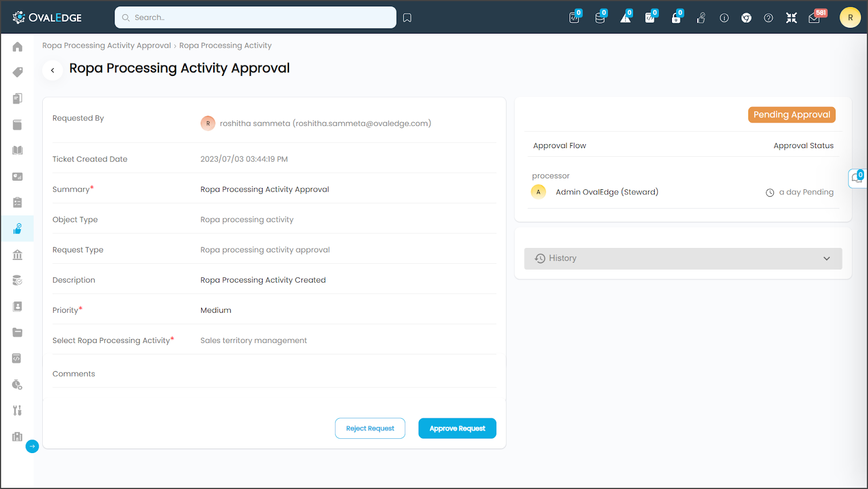The width and height of the screenshot is (868, 489).
Task: Go to Ropa Processing Activity Approval breadcrumb
Action: pyautogui.click(x=107, y=46)
